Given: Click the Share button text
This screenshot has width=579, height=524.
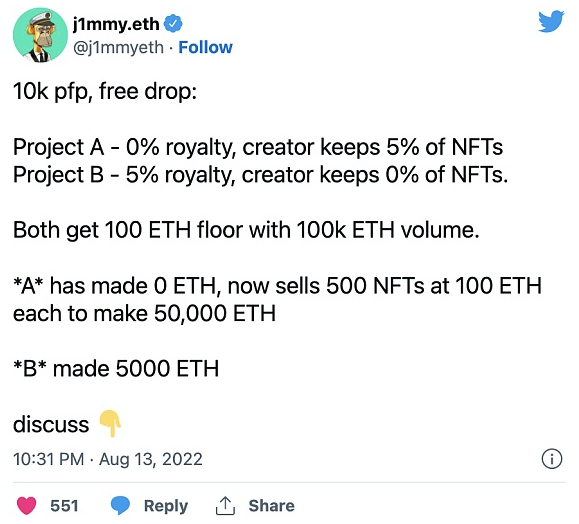Looking at the screenshot, I should 271,506.
